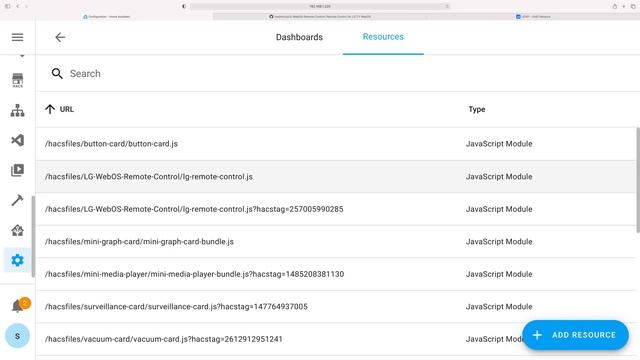The width and height of the screenshot is (640, 360).
Task: Go back in Safari browser
Action: click(18, 6)
